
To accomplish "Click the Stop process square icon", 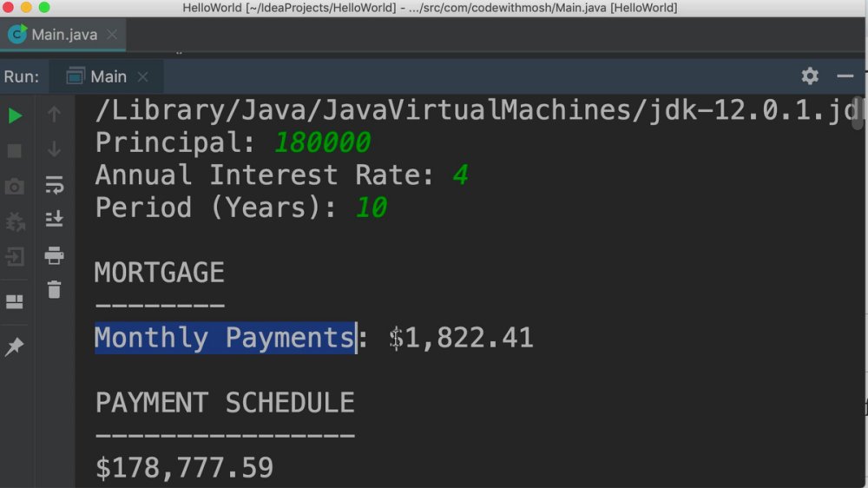I will click(x=15, y=151).
